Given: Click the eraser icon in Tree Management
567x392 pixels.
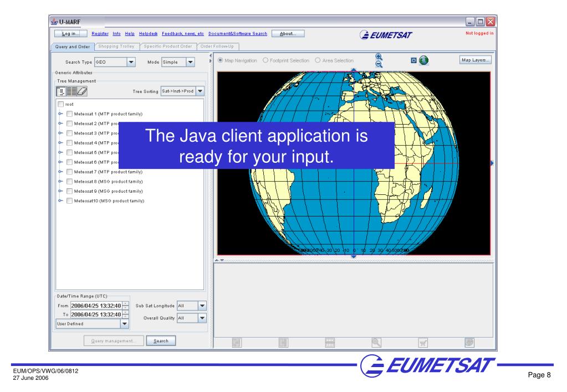Looking at the screenshot, I should (82, 91).
